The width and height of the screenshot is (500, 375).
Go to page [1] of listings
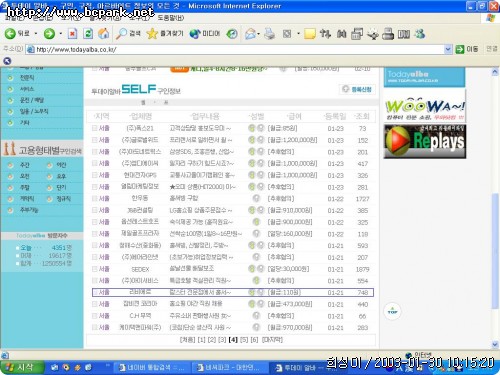tap(201, 340)
